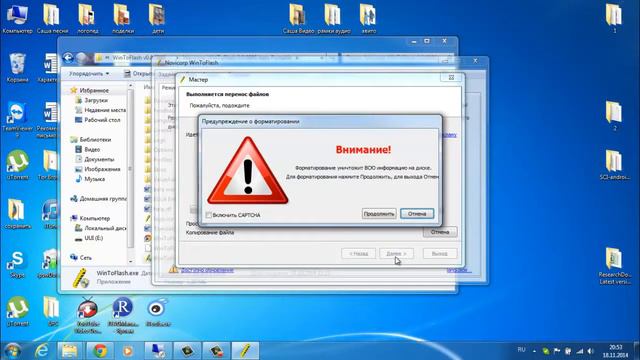Screen dimensions: 640x360
Task: Click the Назад button in Мастер
Action: pyautogui.click(x=358, y=253)
